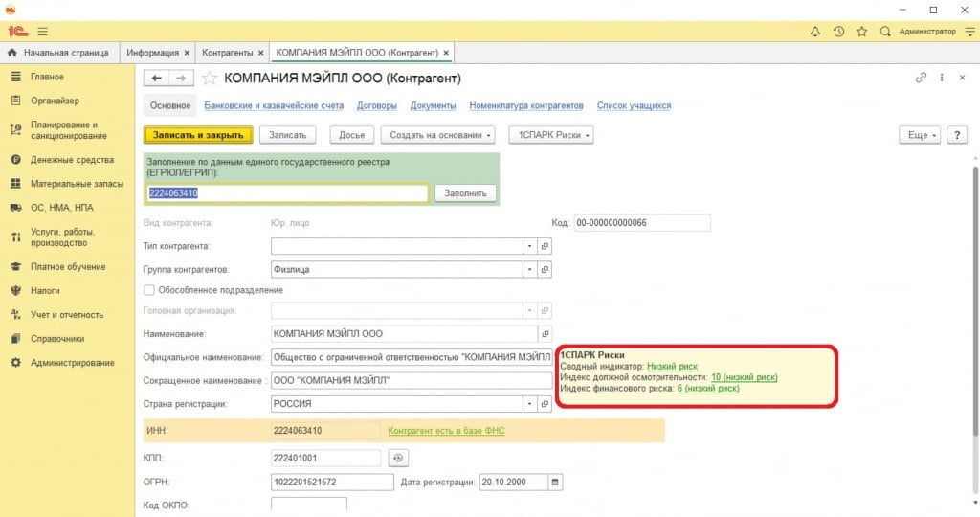The width and height of the screenshot is (980, 517).
Task: Click into the ОГРН input field
Action: click(x=332, y=481)
